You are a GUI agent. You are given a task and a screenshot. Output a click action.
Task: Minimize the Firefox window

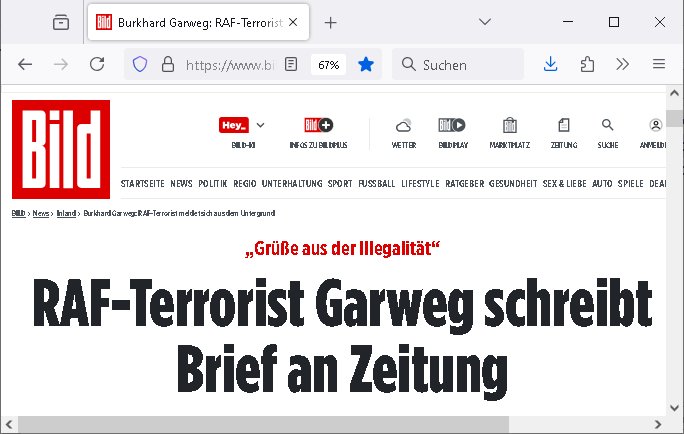[568, 22]
